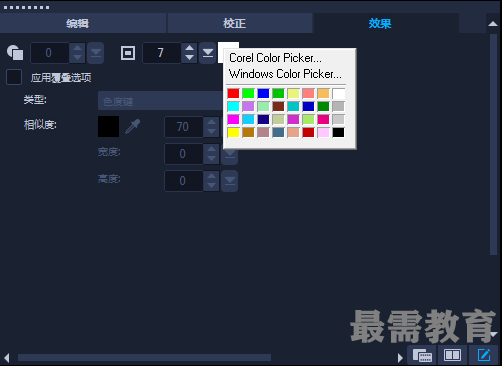Choose Windows Color Picker... from the color menu
Screen dimensions: 502x366
pyautogui.click(x=285, y=74)
